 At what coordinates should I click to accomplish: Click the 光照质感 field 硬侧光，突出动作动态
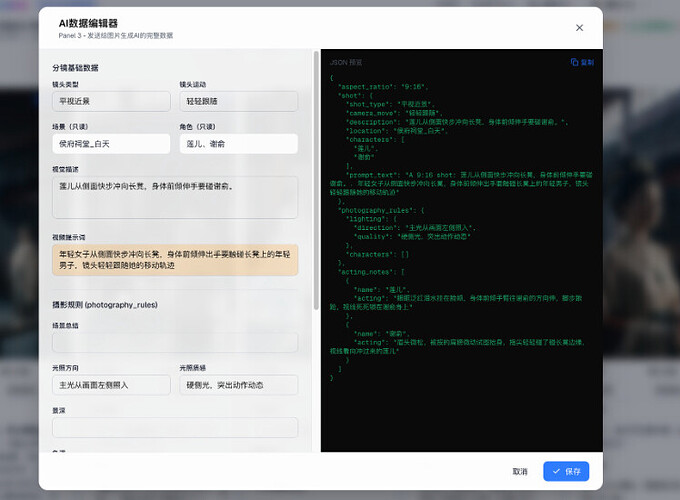238,385
